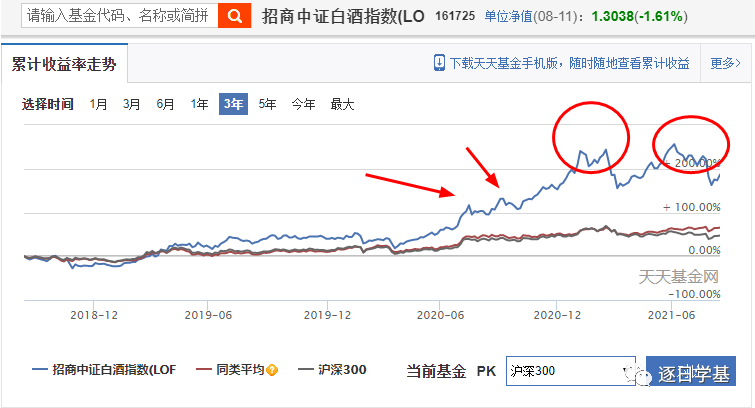Viewport: 755px width, 408px height.
Task: Click the 2020-12 axis label
Action: (557, 315)
